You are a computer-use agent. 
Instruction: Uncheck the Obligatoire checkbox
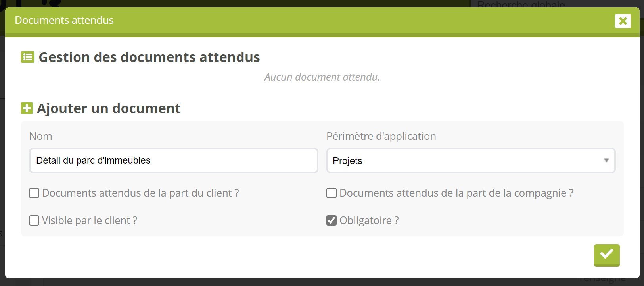(x=332, y=220)
